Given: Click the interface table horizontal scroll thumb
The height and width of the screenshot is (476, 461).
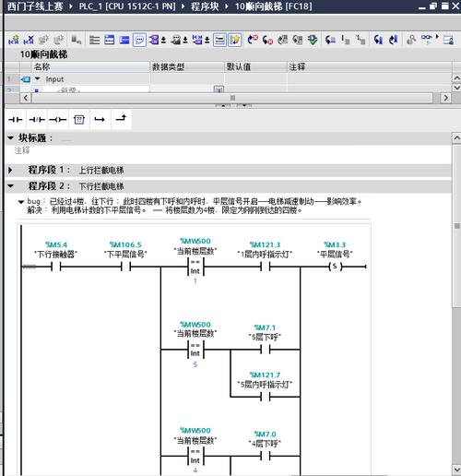Looking at the screenshot, I should tap(232, 98).
